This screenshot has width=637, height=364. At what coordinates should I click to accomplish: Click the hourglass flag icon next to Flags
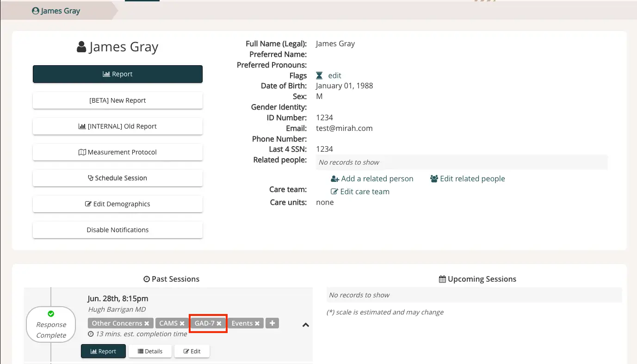point(319,75)
